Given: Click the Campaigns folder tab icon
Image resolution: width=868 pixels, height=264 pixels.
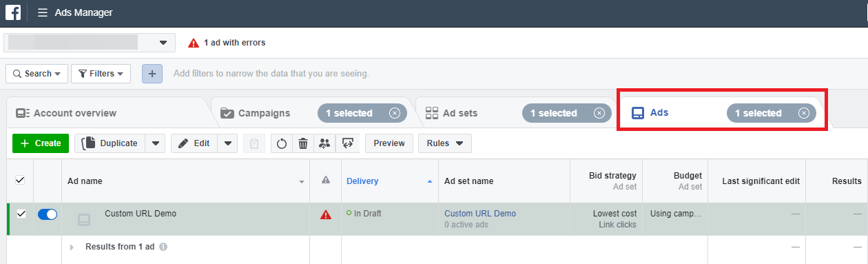Looking at the screenshot, I should (227, 113).
